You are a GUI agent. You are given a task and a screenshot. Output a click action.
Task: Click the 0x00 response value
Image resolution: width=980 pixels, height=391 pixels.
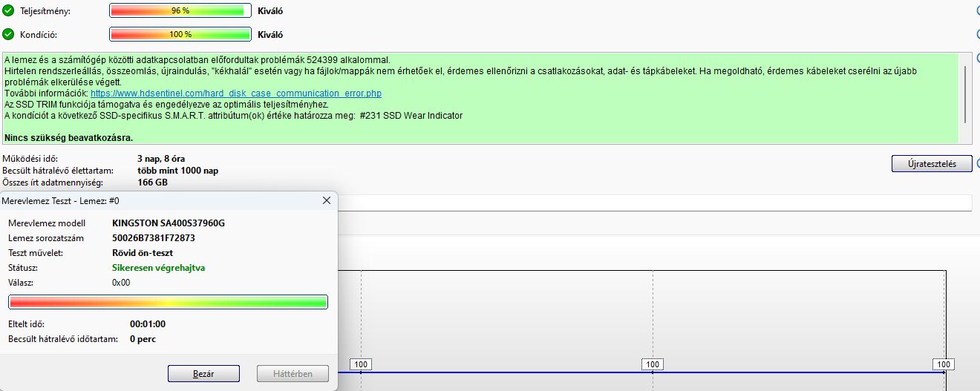[121, 282]
